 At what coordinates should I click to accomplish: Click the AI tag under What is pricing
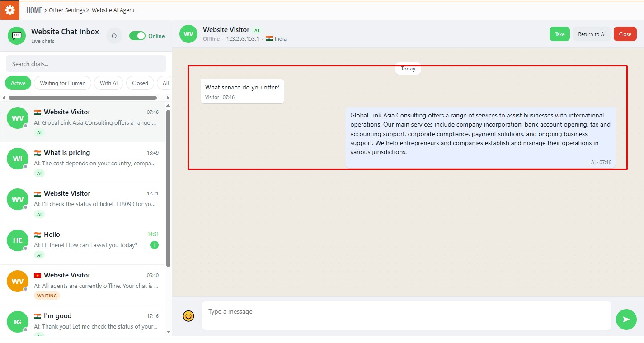point(39,174)
